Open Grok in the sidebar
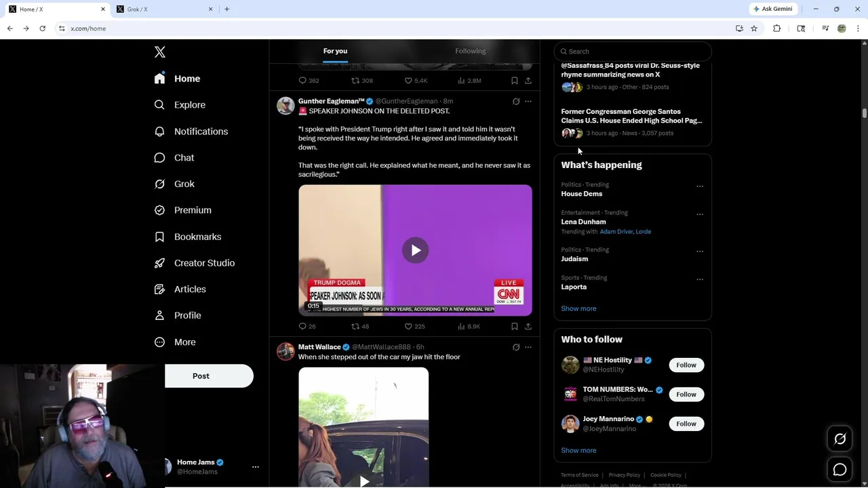Viewport: 868px width, 488px height. [174, 184]
